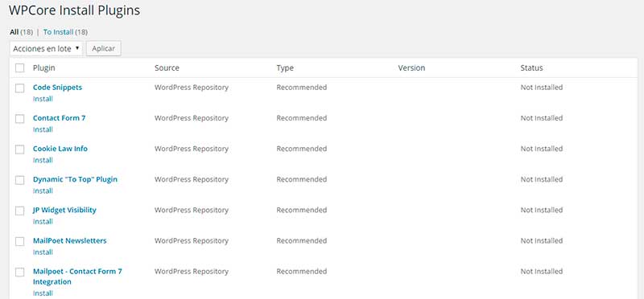
Task: Click Not Installed in Cookie Law Info row
Action: click(x=541, y=149)
